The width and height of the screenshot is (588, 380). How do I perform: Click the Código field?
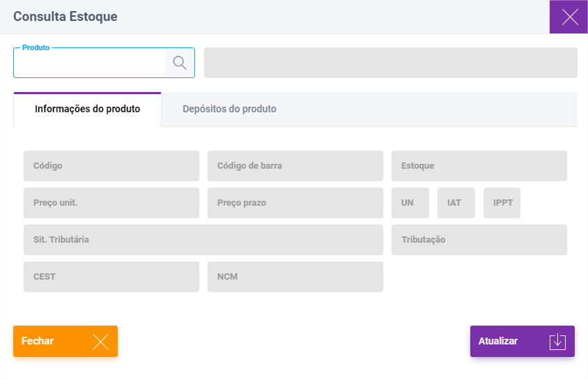111,166
